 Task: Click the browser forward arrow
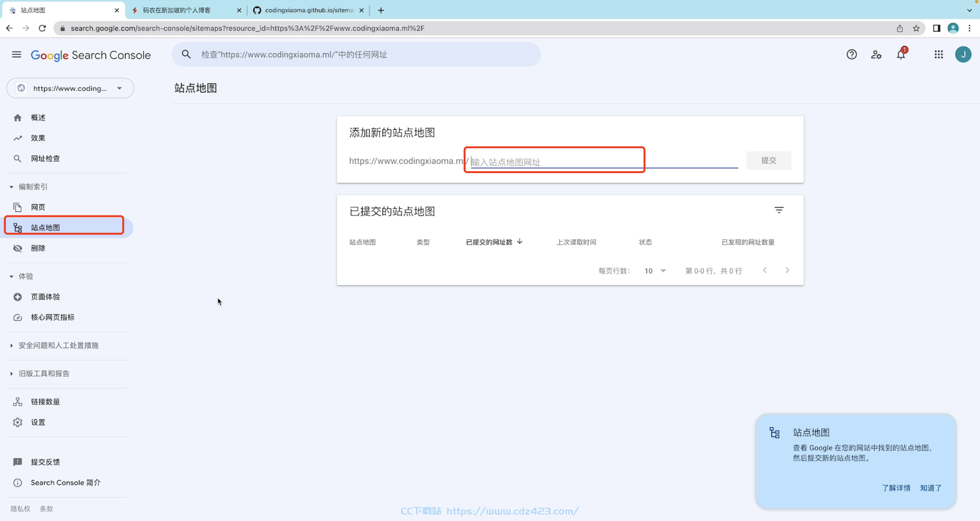(x=26, y=28)
